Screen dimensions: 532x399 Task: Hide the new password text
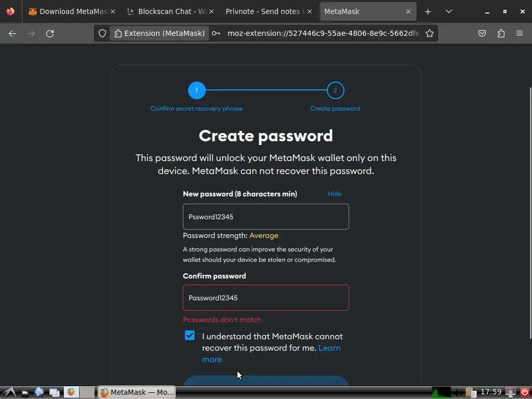pyautogui.click(x=335, y=194)
